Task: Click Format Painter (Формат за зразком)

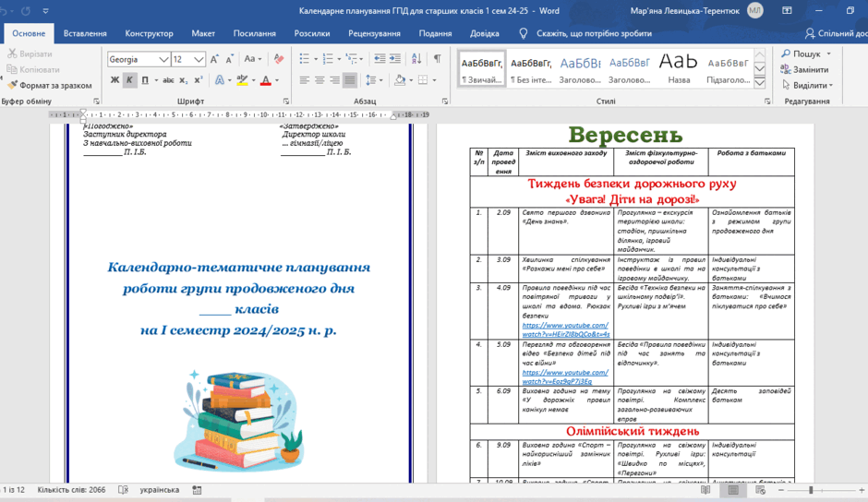Action: [50, 85]
